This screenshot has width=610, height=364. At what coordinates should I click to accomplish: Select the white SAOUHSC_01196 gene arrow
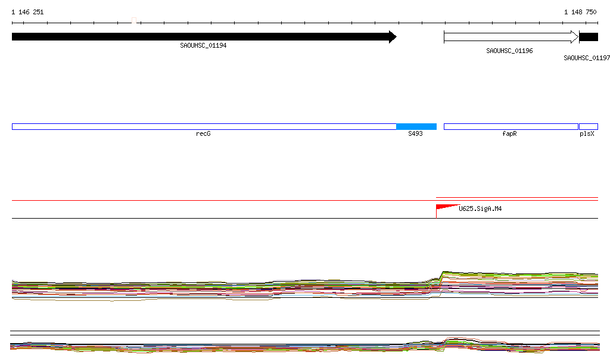[510, 37]
